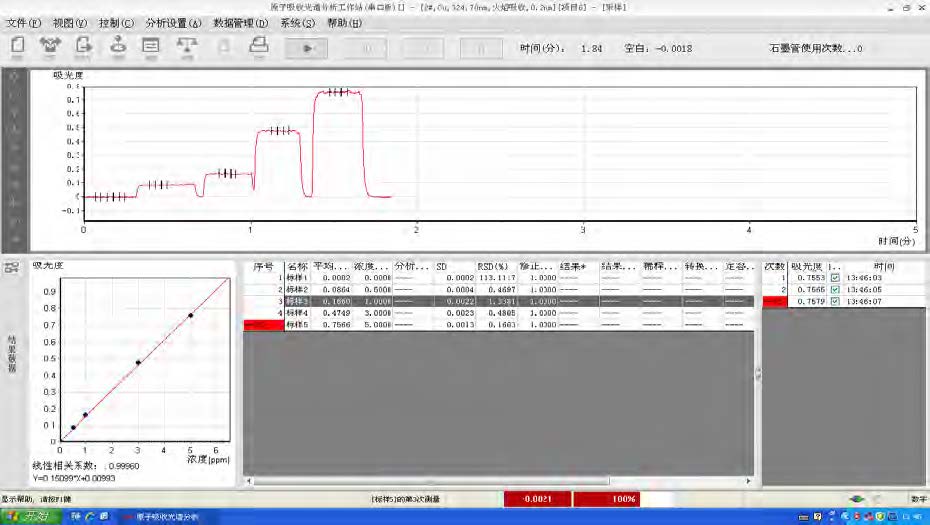This screenshot has height=525, width=930.
Task: Toggle checkbox for measurement 1 (0.7553)
Action: 835,278
